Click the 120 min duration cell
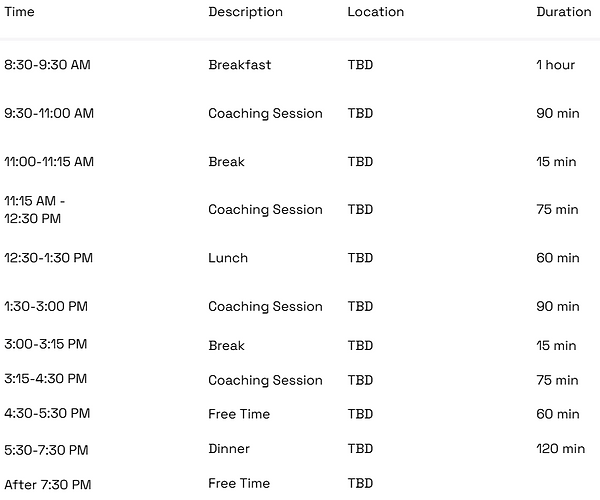This screenshot has height=500, width=600. click(x=558, y=449)
